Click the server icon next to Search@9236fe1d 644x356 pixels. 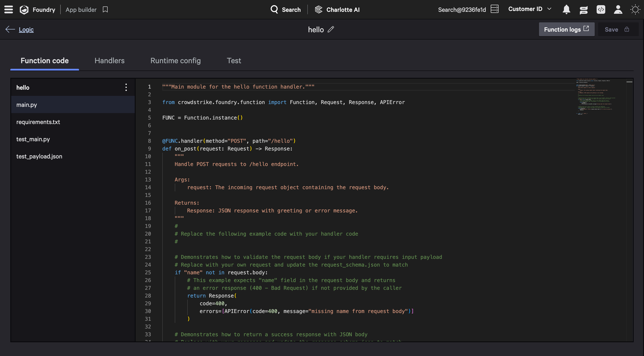494,9
